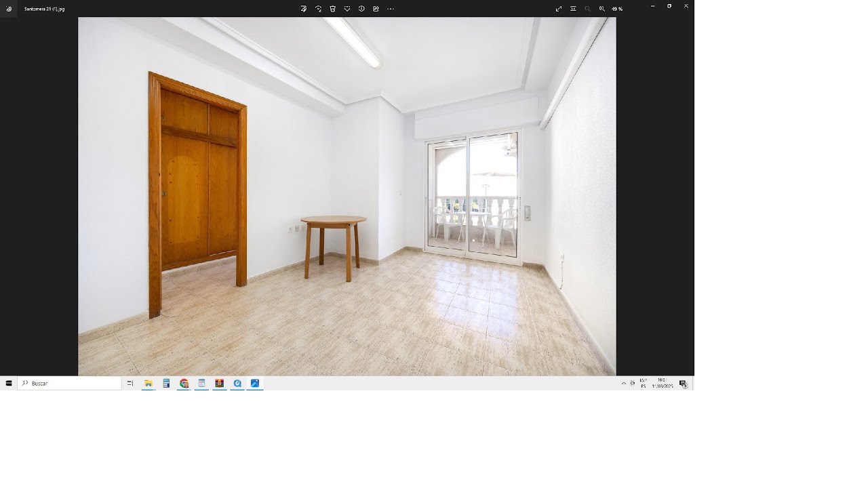Screen dimensions: 868x488
Task: Show hidden system tray icons
Action: 624,383
